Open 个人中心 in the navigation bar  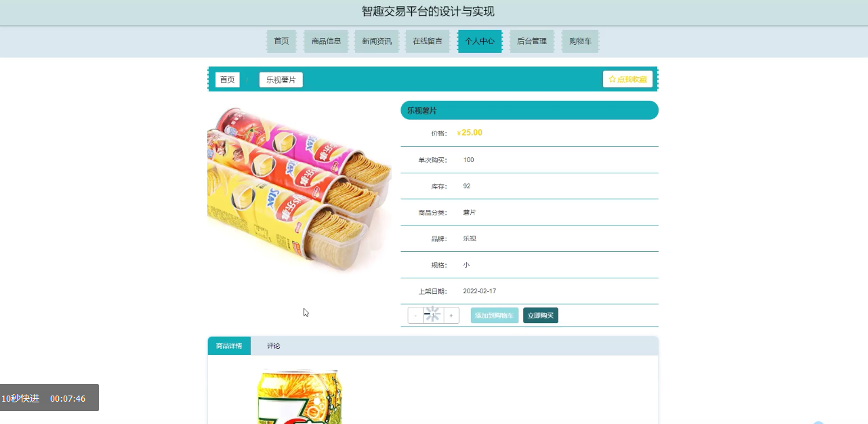pos(480,41)
